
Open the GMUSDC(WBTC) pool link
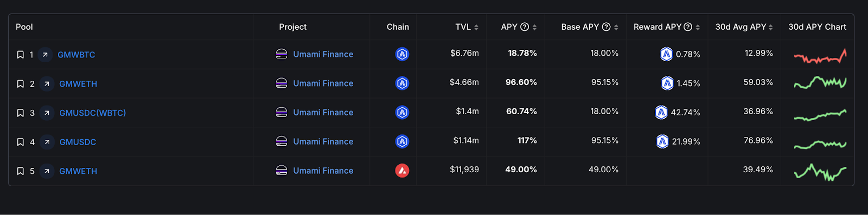click(92, 113)
